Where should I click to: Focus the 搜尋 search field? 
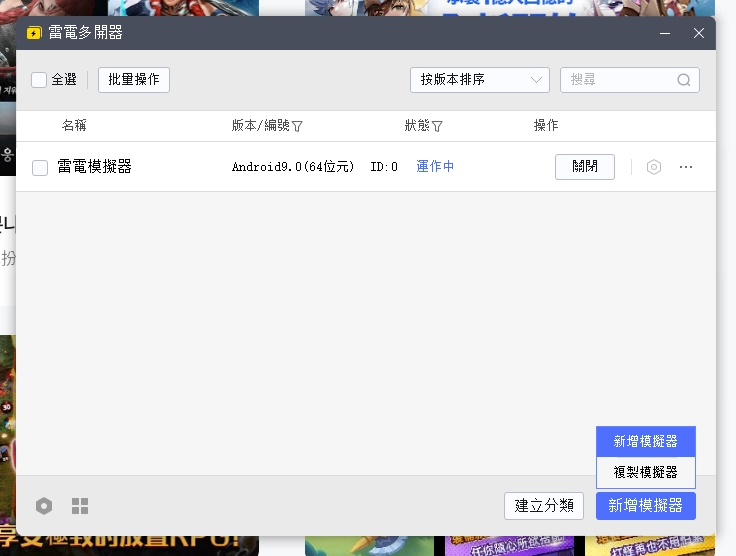630,80
